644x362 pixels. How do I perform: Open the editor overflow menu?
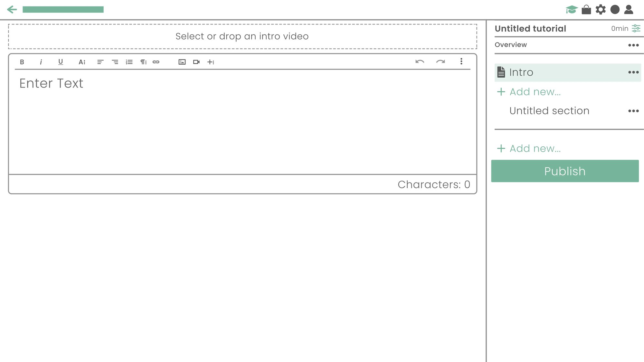pyautogui.click(x=461, y=61)
